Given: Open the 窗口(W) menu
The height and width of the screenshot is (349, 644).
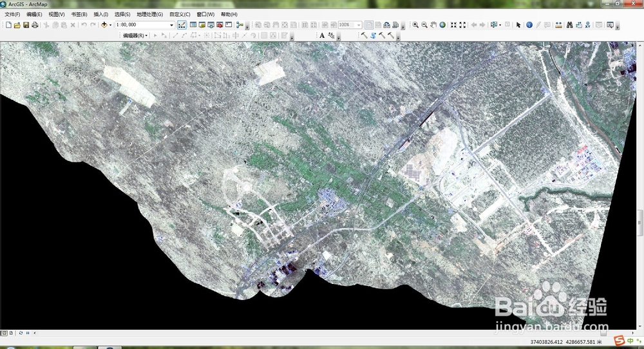Looking at the screenshot, I should (206, 14).
